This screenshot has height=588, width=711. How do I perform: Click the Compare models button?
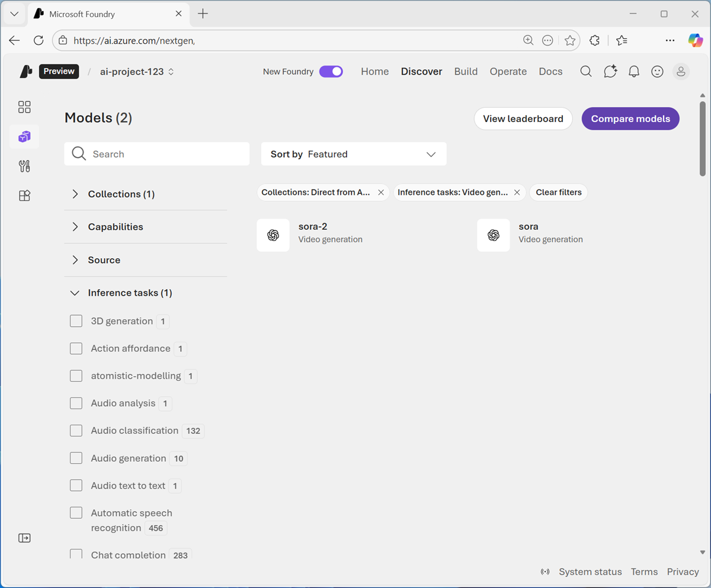tap(630, 118)
